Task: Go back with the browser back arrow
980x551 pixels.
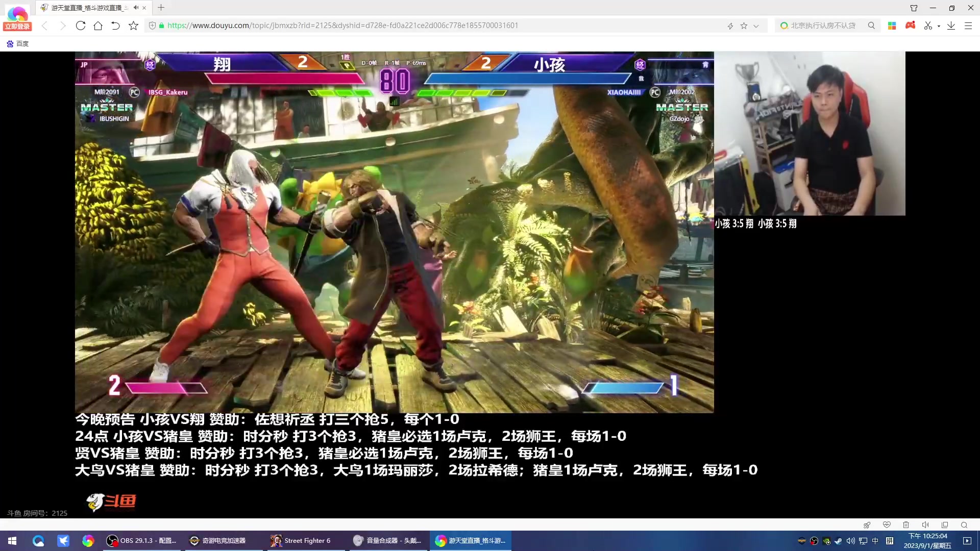Action: [45, 26]
